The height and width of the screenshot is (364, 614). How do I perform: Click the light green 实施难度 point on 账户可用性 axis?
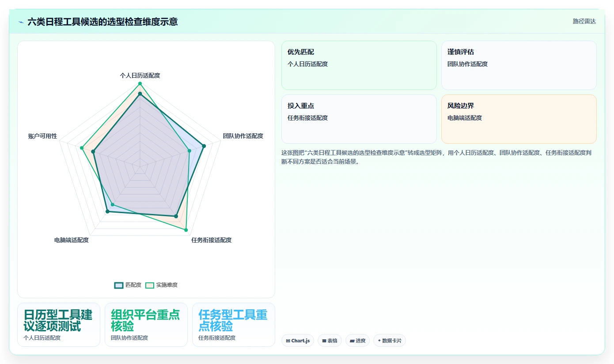coord(82,148)
